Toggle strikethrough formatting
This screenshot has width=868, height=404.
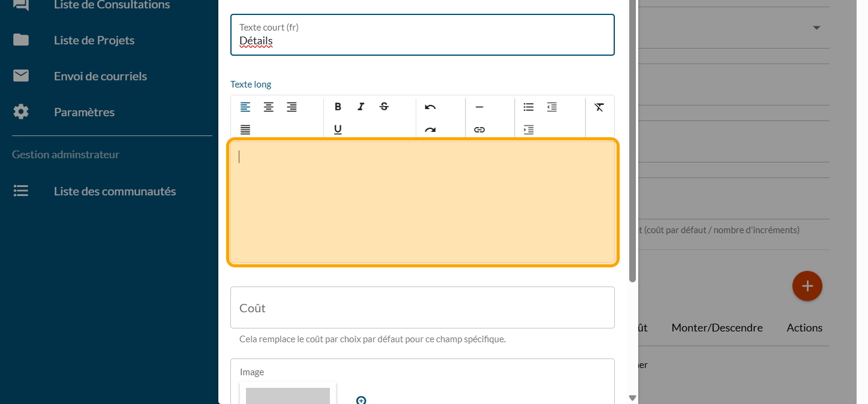[x=384, y=107]
